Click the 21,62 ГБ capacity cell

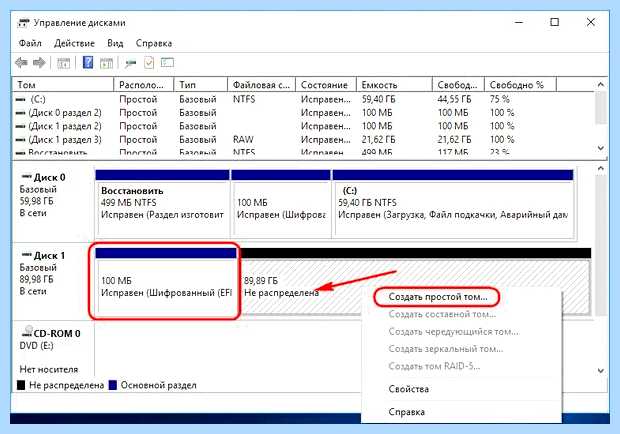[378, 140]
